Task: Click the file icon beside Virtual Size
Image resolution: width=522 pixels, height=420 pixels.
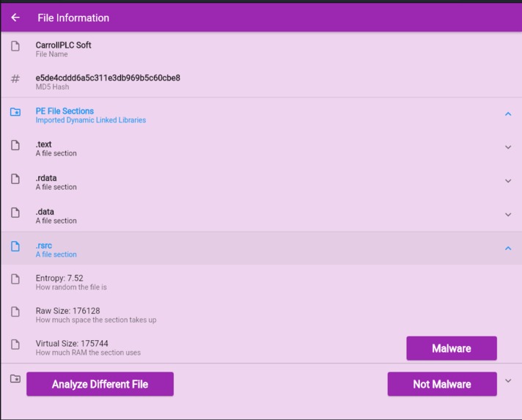Action: tap(15, 344)
